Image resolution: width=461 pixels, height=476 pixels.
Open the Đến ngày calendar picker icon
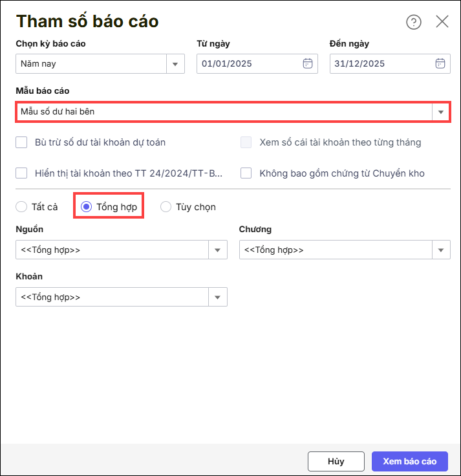click(440, 63)
